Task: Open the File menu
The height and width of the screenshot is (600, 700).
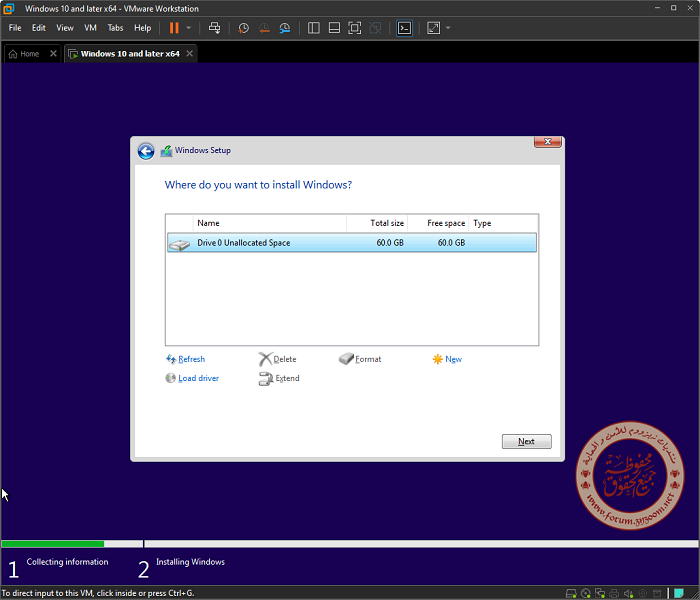Action: pos(15,28)
